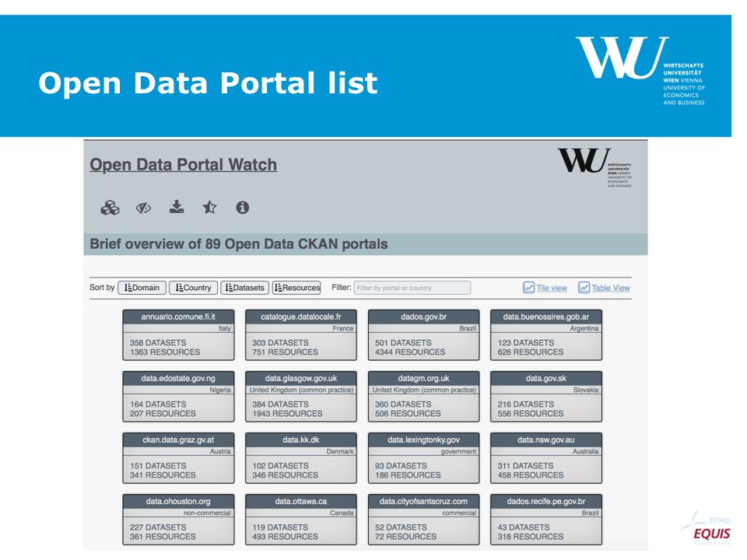Click the crossed-out eye icon
The image size is (747, 560).
pyautogui.click(x=143, y=208)
